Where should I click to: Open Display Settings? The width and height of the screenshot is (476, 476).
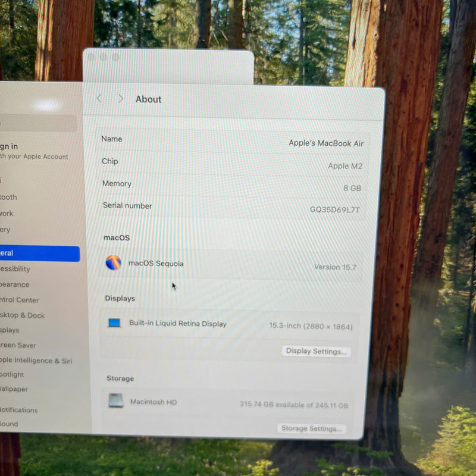click(316, 351)
